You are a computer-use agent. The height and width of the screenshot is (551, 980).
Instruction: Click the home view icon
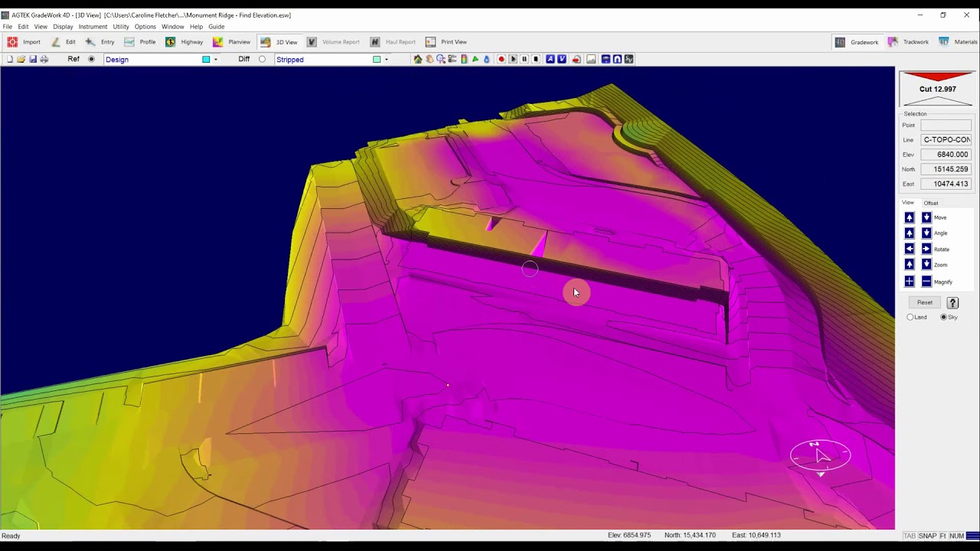coord(417,59)
